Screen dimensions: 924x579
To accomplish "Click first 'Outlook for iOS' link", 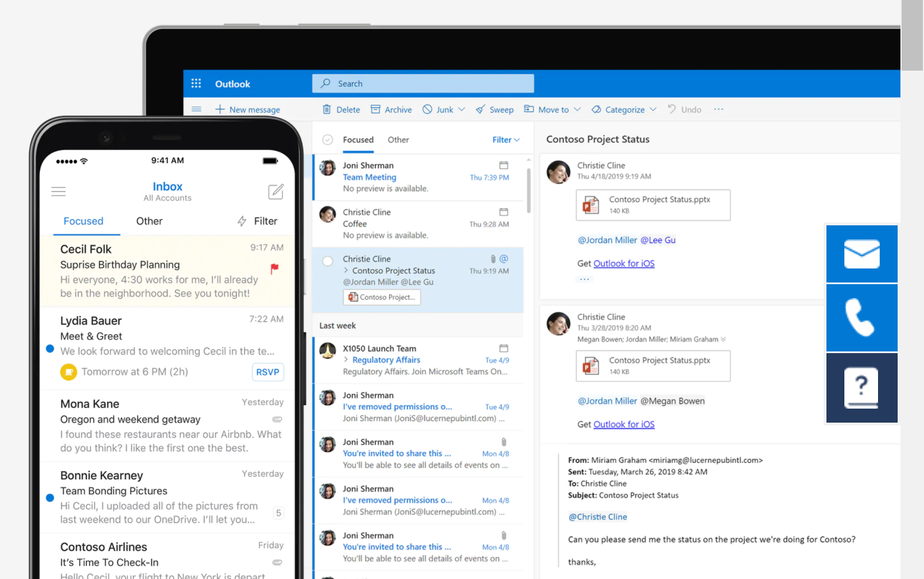I will [x=623, y=263].
